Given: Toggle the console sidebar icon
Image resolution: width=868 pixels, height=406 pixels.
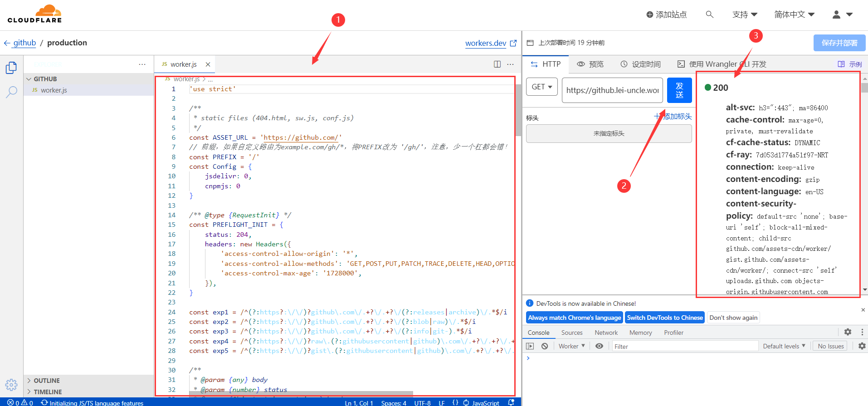Looking at the screenshot, I should point(530,346).
